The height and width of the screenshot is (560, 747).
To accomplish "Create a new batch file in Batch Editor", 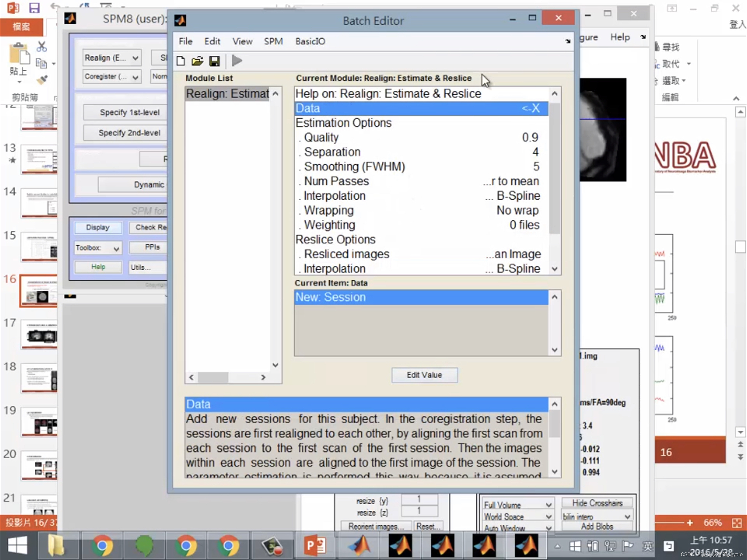I will tap(181, 61).
